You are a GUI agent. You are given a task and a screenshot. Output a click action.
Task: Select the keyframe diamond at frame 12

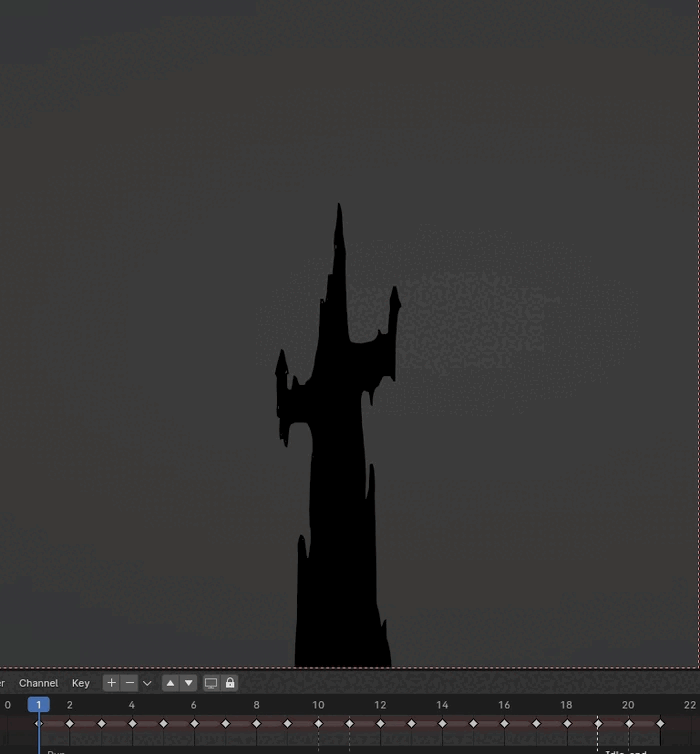click(x=380, y=723)
